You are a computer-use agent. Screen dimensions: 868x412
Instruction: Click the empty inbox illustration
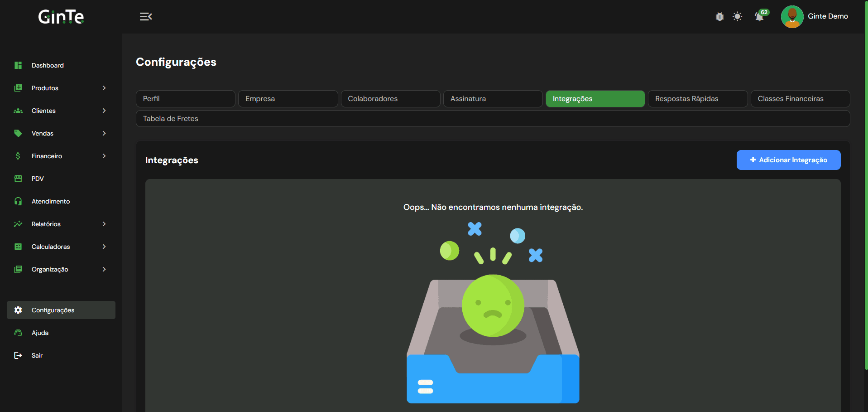[493, 312]
